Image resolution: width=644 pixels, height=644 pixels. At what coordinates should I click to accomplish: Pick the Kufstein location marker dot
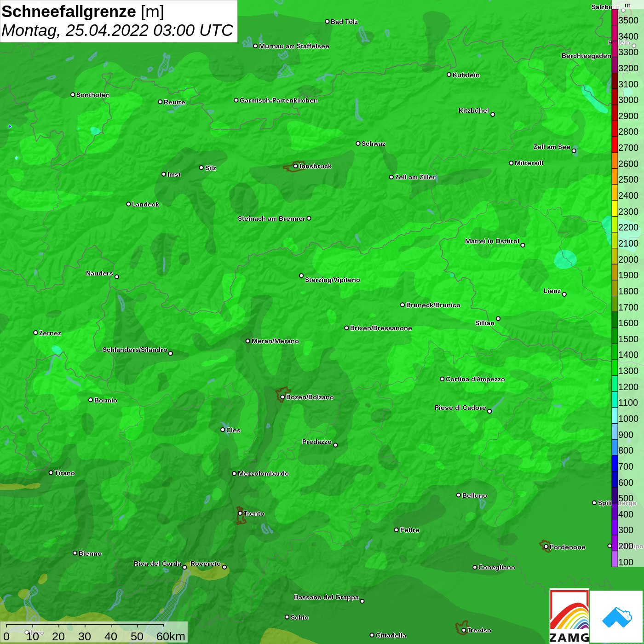click(x=449, y=75)
